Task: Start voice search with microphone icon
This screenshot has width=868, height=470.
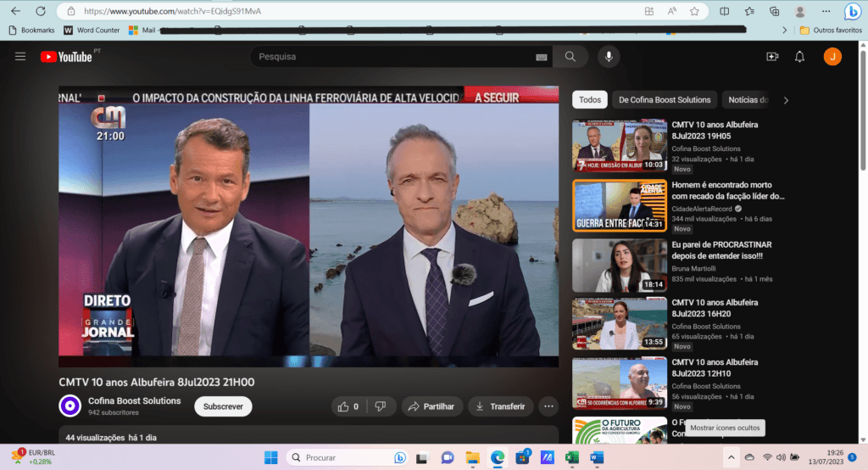Action: [x=608, y=57]
